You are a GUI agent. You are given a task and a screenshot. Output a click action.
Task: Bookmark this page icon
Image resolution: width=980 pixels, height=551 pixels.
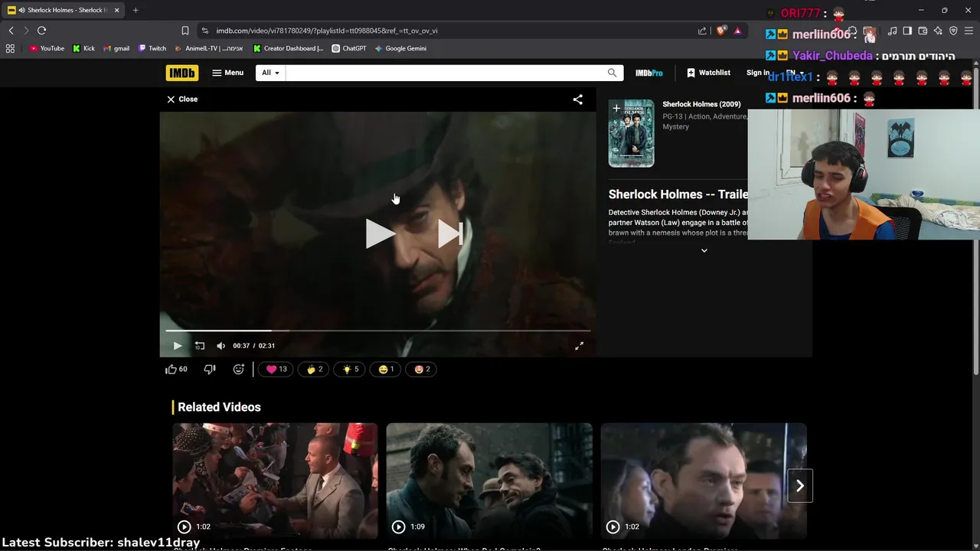185,31
